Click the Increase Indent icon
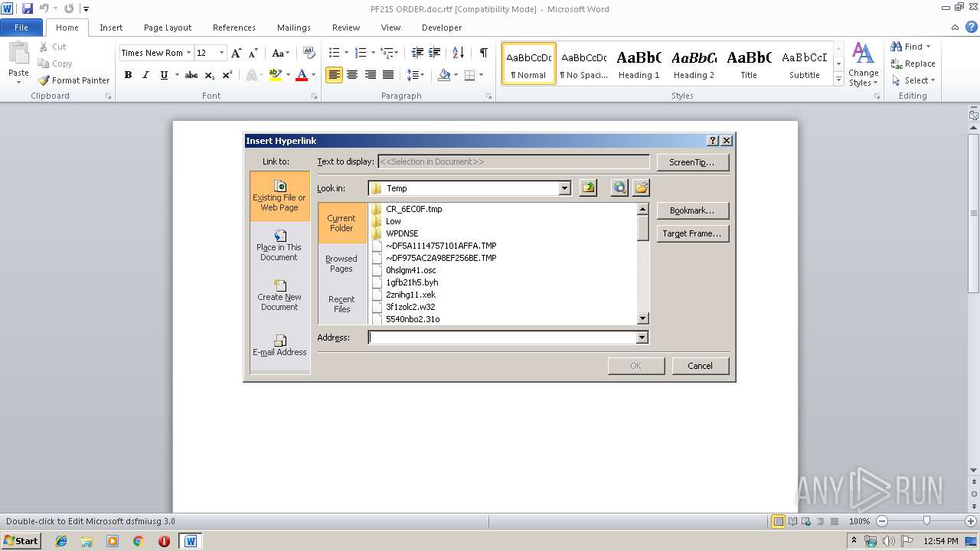The height and width of the screenshot is (551, 980). point(436,53)
